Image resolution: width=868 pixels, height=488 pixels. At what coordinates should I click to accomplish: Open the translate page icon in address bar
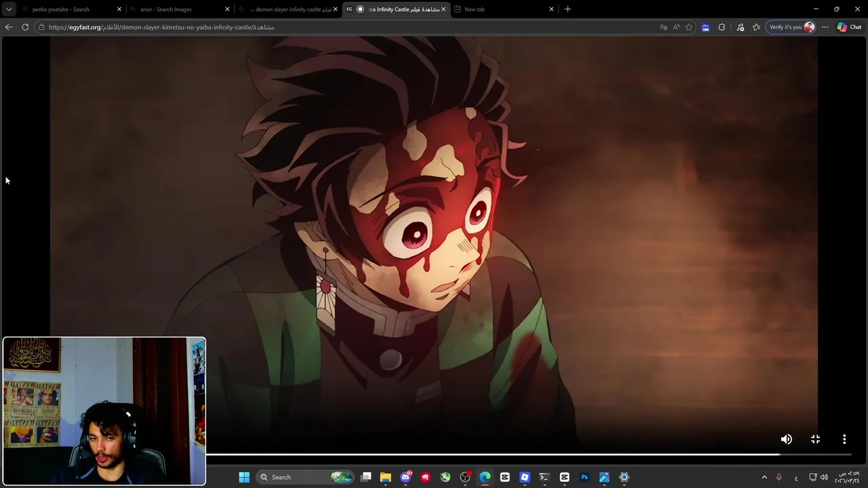(663, 27)
